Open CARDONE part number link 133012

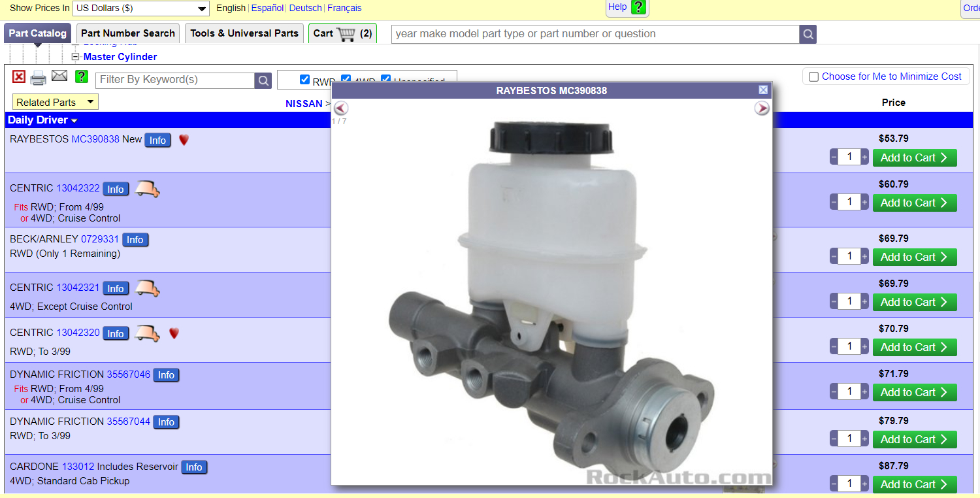coord(78,467)
